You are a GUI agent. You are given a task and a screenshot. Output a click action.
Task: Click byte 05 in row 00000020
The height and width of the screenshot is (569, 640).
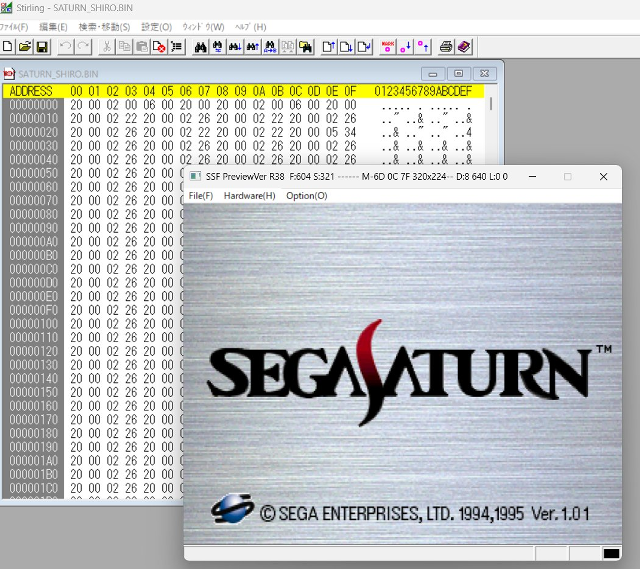point(332,132)
